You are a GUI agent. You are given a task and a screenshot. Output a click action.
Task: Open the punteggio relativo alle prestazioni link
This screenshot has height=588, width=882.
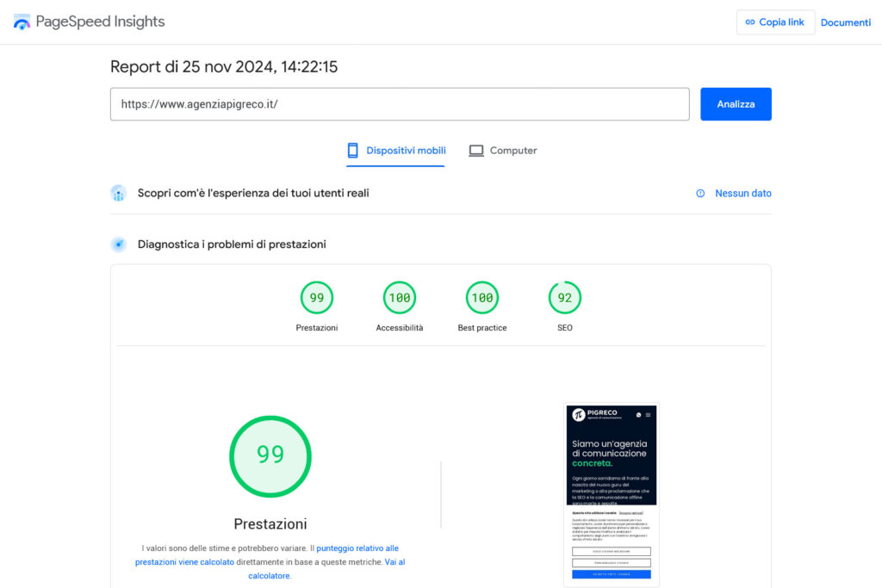[x=267, y=554]
